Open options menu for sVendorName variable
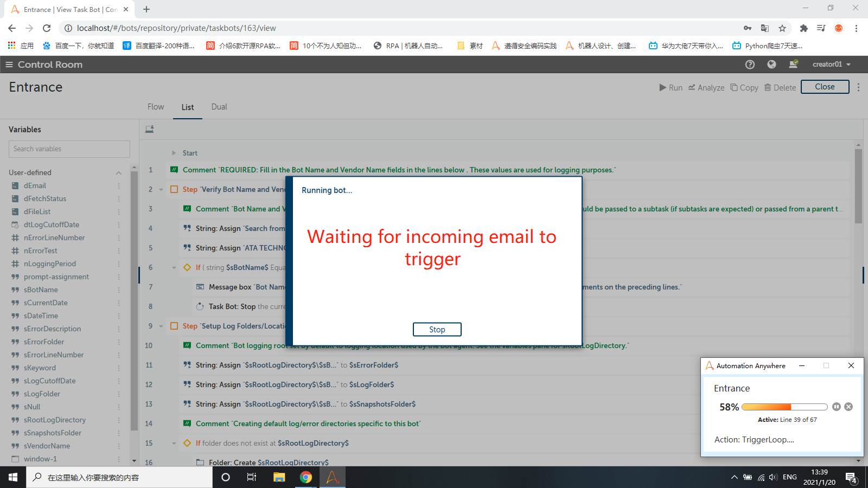868x488 pixels. tap(119, 446)
